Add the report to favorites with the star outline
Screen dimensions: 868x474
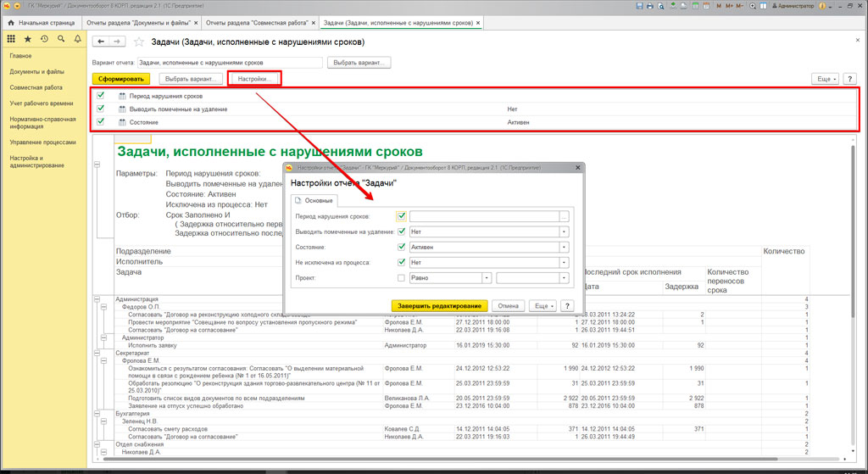(139, 42)
